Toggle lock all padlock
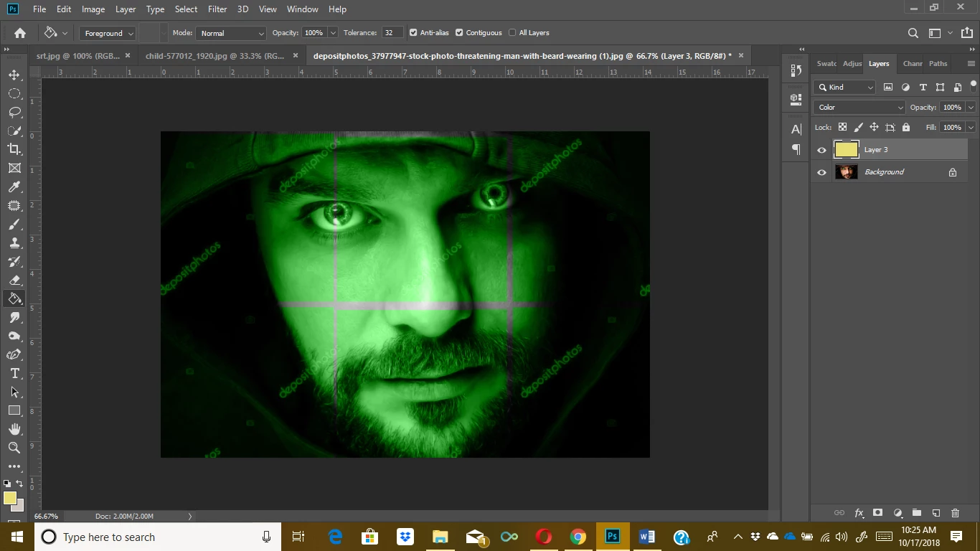Image resolution: width=980 pixels, height=551 pixels. point(906,127)
